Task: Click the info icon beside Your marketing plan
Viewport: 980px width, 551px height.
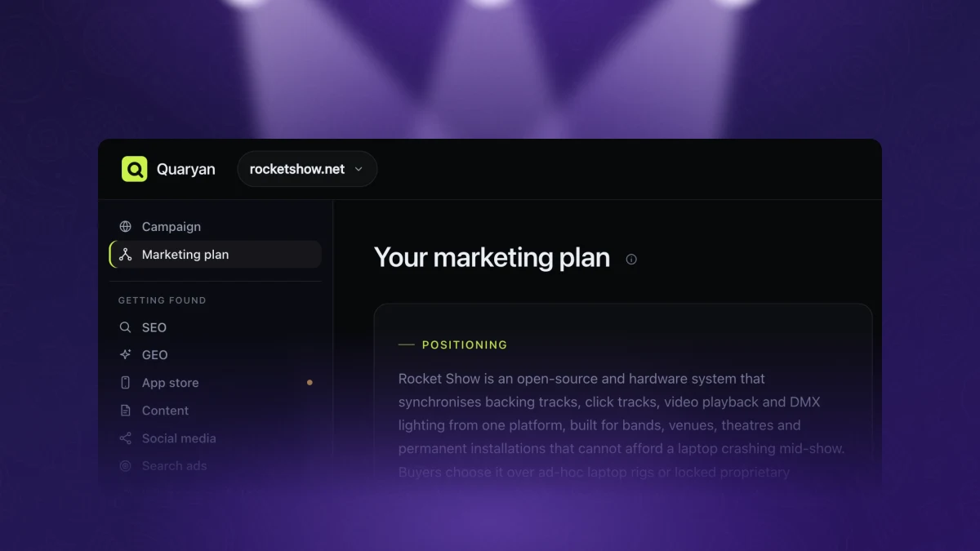Action: click(631, 260)
